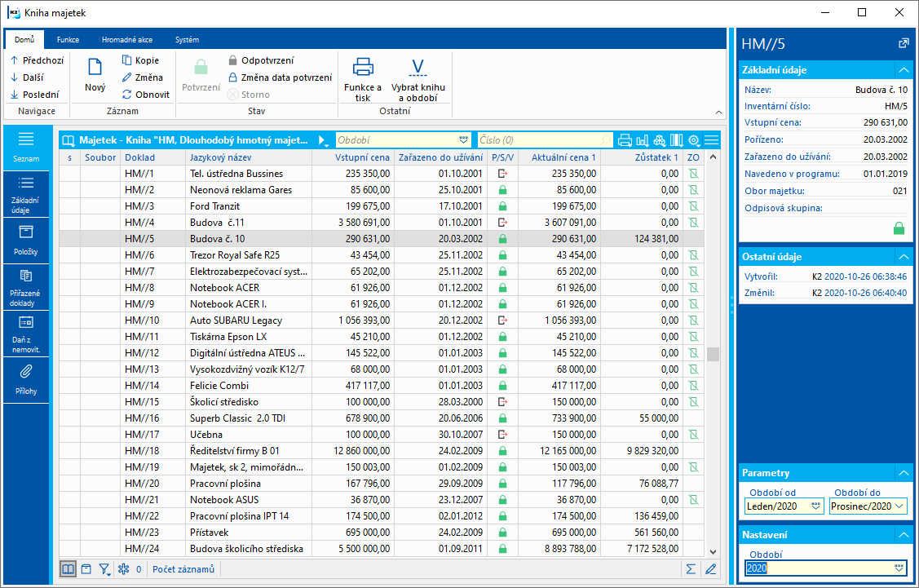Switch to the Hromadné akce tab
Viewport: 919px width, 588px height.
click(x=127, y=39)
